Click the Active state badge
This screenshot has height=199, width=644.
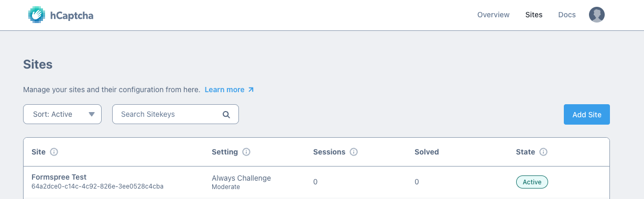point(532,182)
